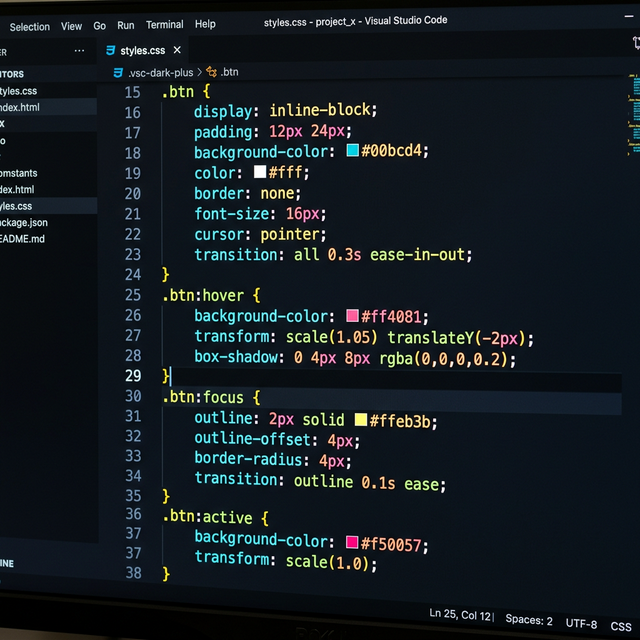
Task: Collapse the Open Editors section header
Action: (12, 74)
